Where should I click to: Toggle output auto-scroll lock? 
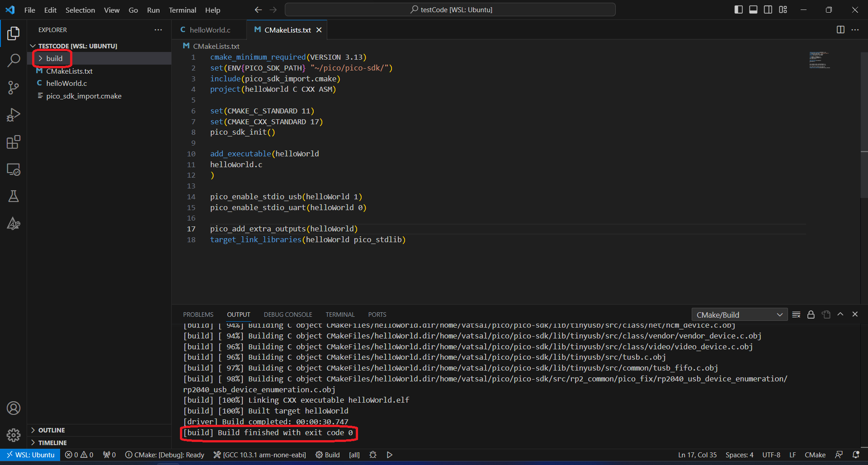point(811,315)
